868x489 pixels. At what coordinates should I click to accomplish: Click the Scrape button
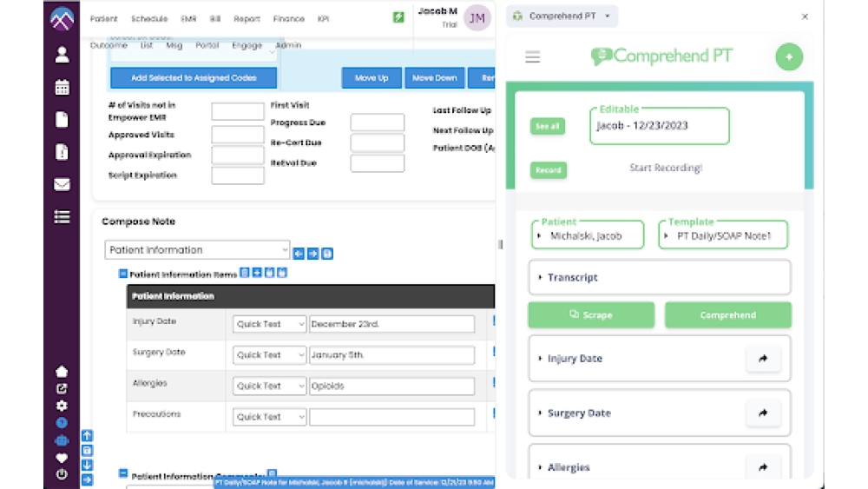(x=590, y=315)
